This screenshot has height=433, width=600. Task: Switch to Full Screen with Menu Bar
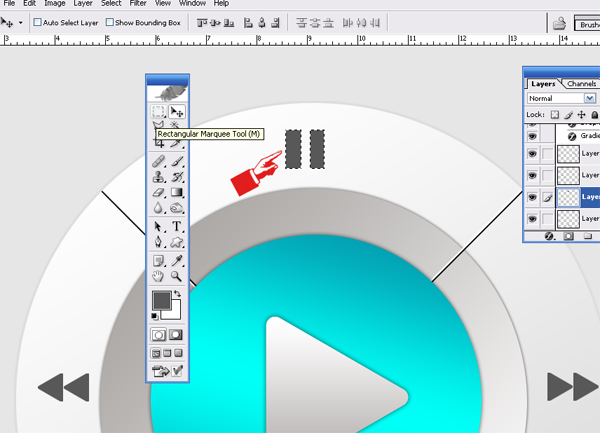click(x=167, y=353)
